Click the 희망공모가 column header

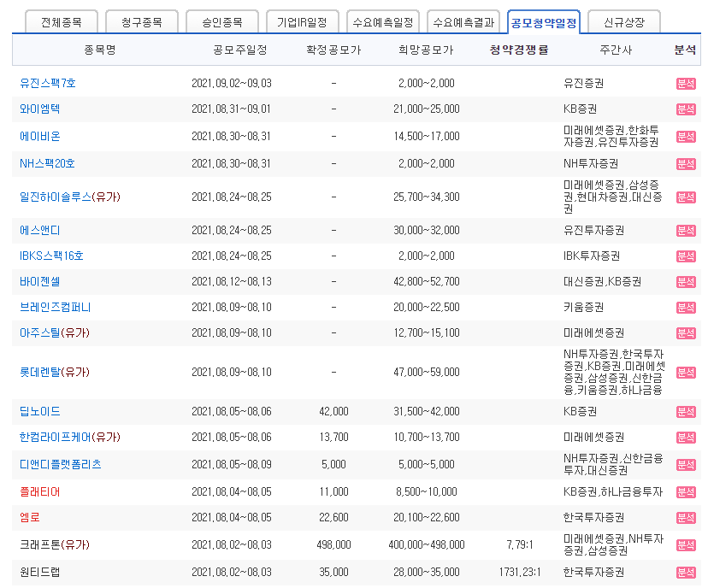click(x=426, y=50)
